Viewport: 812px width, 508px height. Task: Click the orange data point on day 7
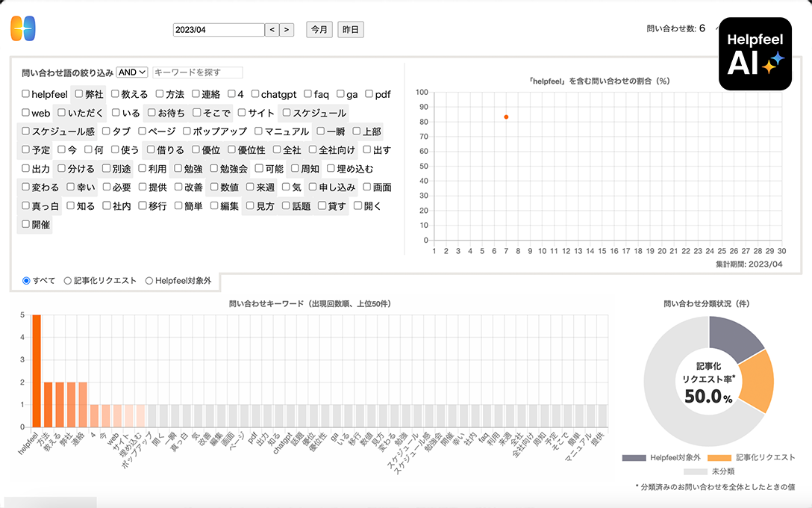click(506, 117)
